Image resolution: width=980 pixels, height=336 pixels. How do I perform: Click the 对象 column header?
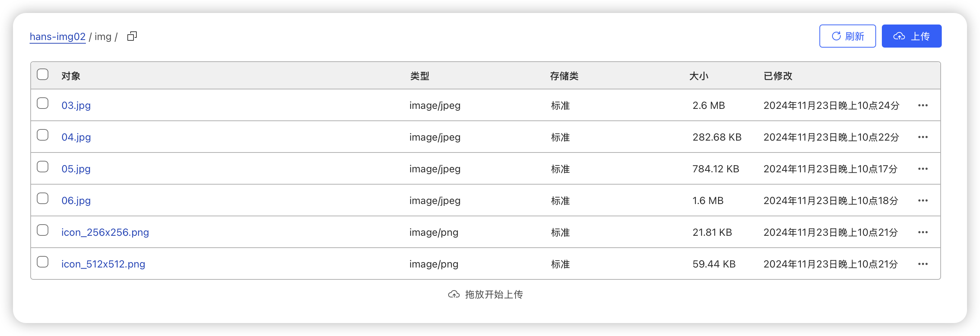[71, 76]
